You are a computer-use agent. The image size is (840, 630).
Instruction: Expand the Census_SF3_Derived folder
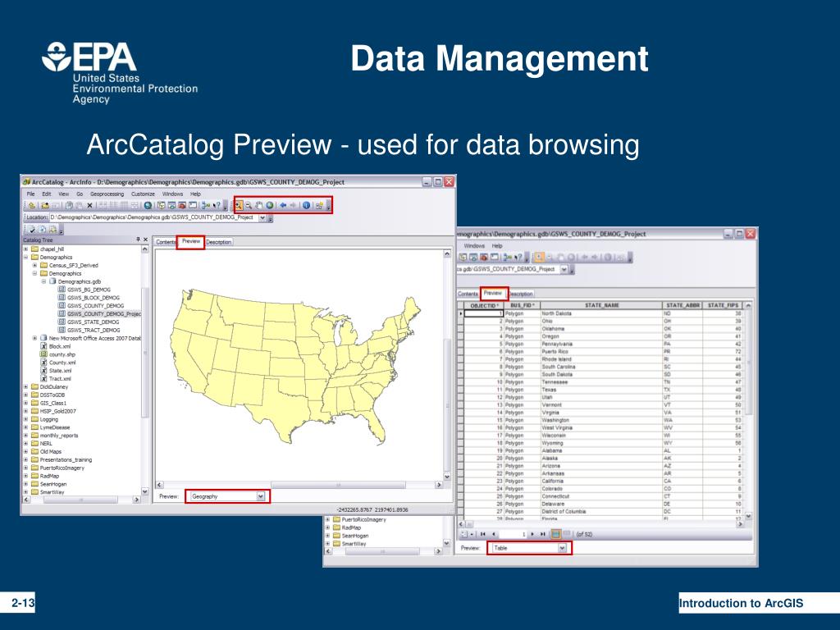34,265
